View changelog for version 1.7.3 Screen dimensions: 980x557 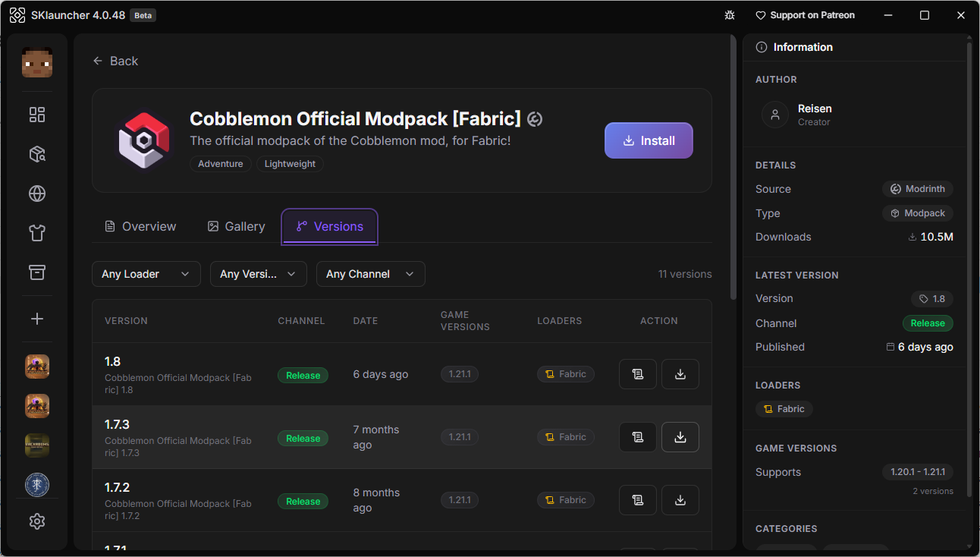(638, 437)
